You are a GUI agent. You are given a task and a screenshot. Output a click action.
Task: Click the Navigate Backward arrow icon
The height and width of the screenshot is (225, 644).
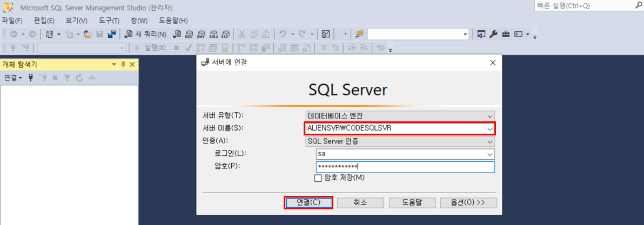pyautogui.click(x=14, y=35)
